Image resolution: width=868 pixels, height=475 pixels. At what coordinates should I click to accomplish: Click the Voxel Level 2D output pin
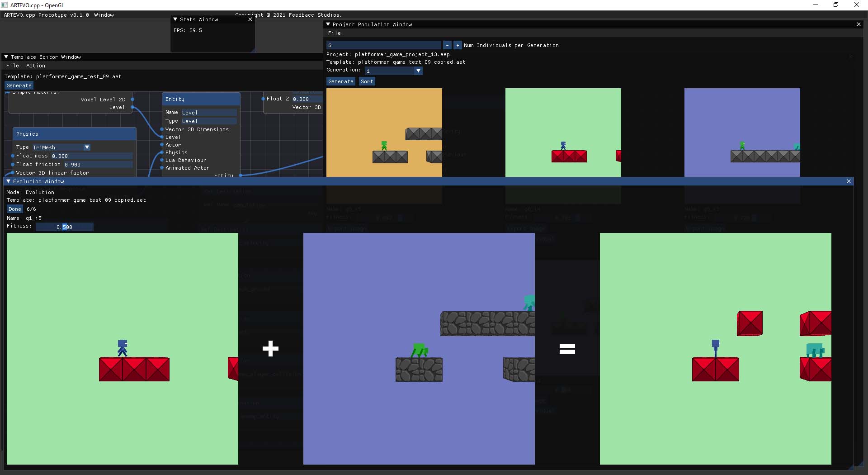(132, 100)
